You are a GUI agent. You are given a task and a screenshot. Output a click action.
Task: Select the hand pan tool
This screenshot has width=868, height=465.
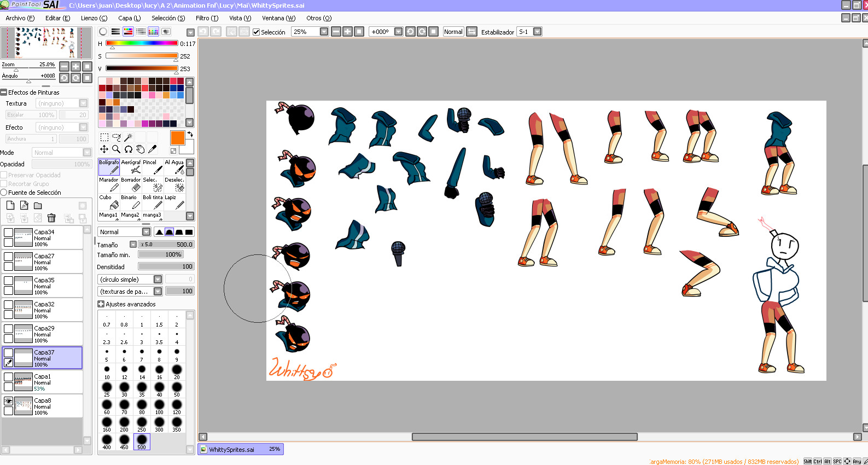coord(140,149)
